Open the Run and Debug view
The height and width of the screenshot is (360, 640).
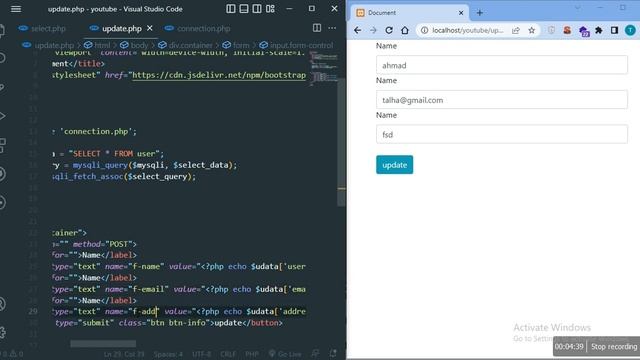click(2, 116)
